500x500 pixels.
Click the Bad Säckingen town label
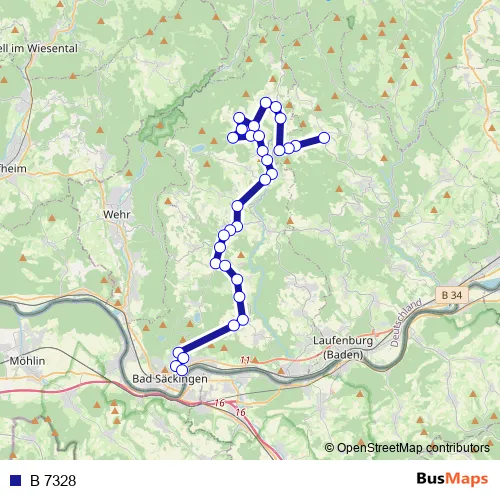click(170, 379)
